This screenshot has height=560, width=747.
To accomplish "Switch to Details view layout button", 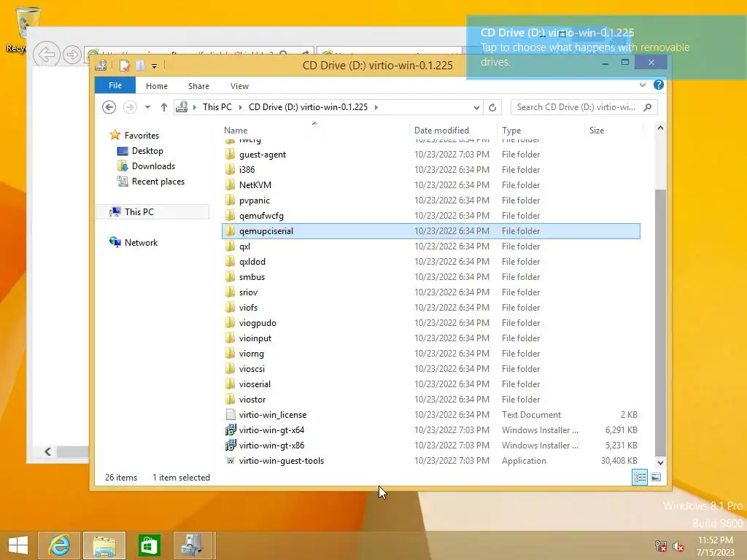I will 640,477.
